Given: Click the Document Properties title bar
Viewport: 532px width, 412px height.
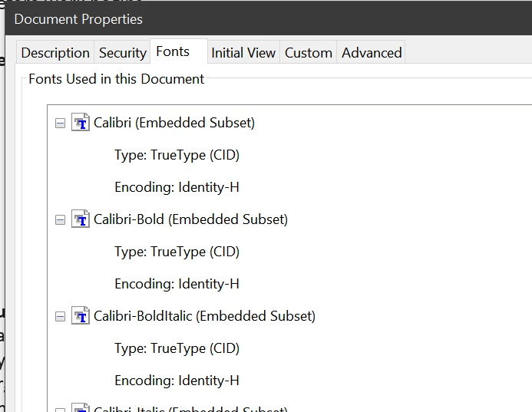Looking at the screenshot, I should click(269, 18).
